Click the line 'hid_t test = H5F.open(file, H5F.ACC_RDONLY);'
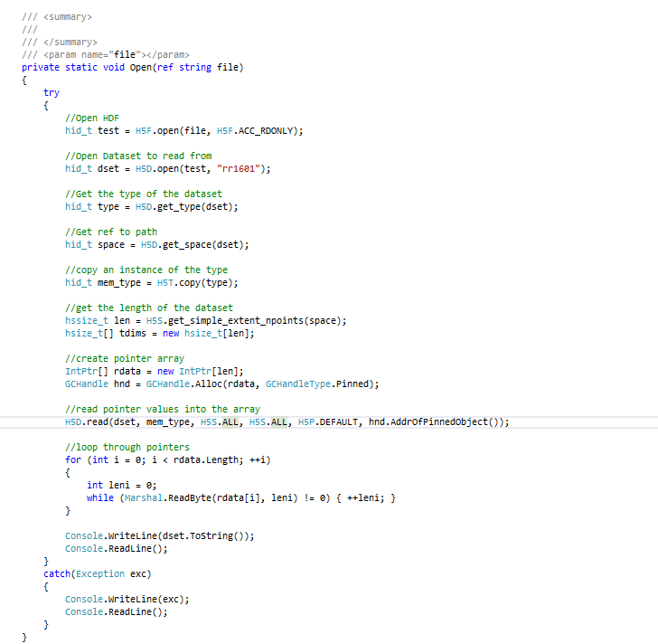This screenshot has height=644, width=658. click(x=183, y=131)
